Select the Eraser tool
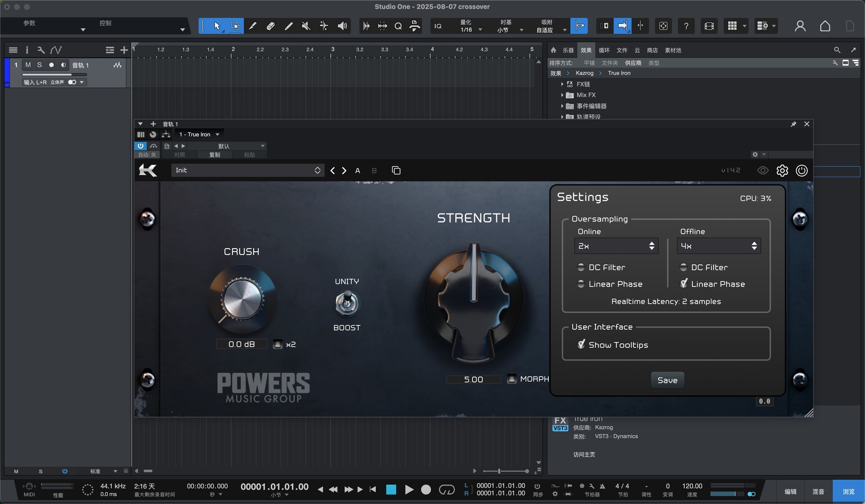 coord(270,26)
